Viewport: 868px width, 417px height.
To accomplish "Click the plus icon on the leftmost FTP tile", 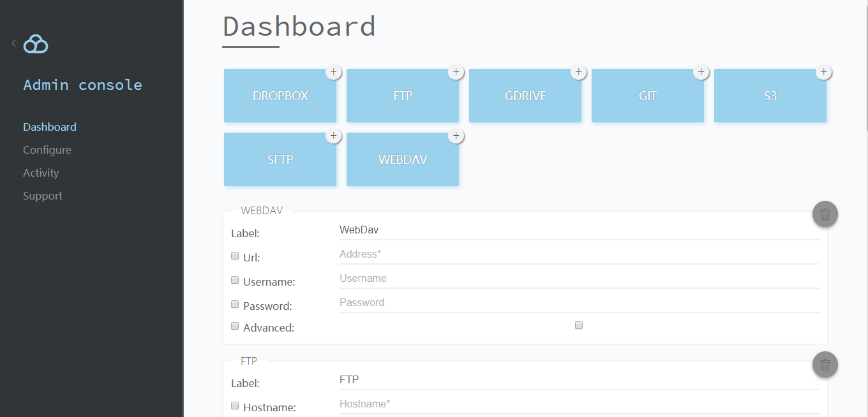I will [456, 72].
